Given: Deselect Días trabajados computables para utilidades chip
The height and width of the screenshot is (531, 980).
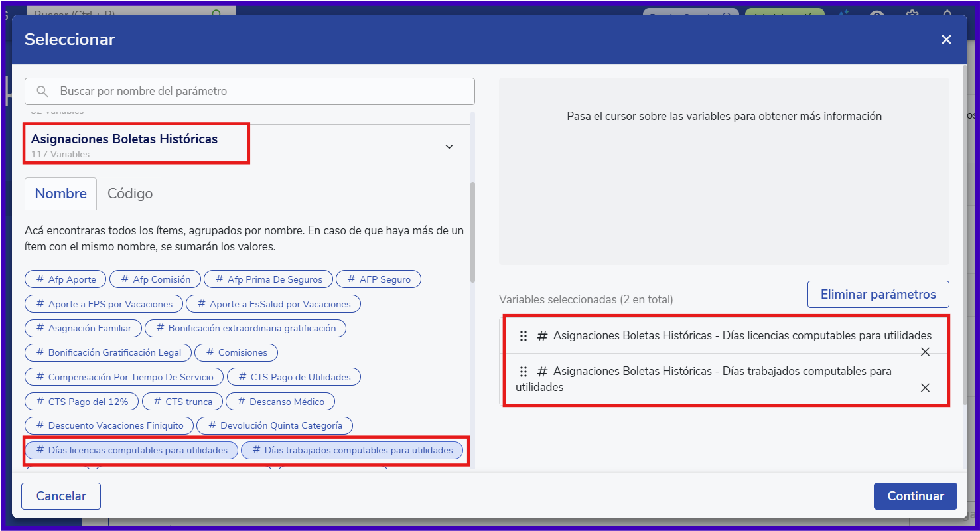Looking at the screenshot, I should point(352,450).
